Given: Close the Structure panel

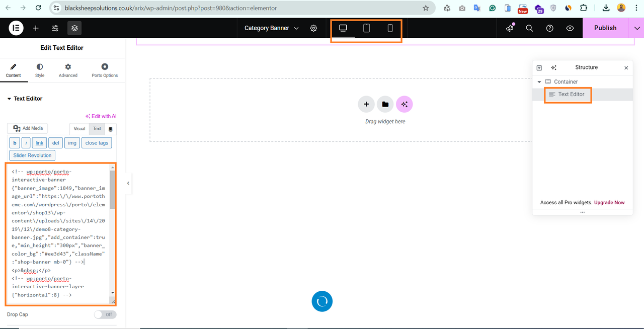Looking at the screenshot, I should click(626, 67).
